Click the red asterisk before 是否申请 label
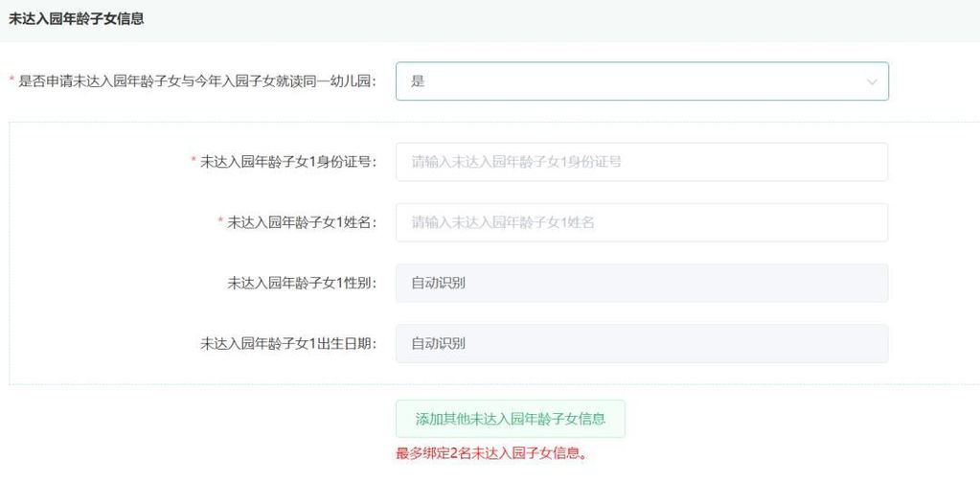Screen dimensions: 980x483 pos(12,81)
